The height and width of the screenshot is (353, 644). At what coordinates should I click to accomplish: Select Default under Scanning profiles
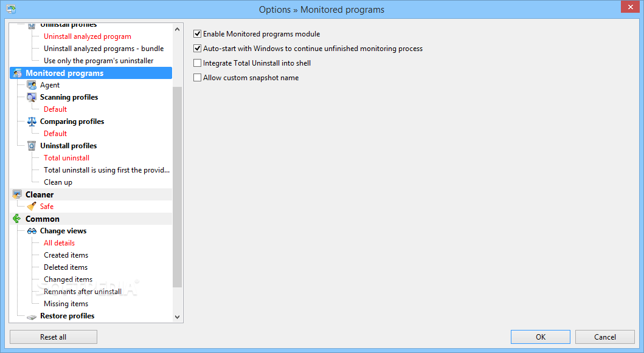55,109
